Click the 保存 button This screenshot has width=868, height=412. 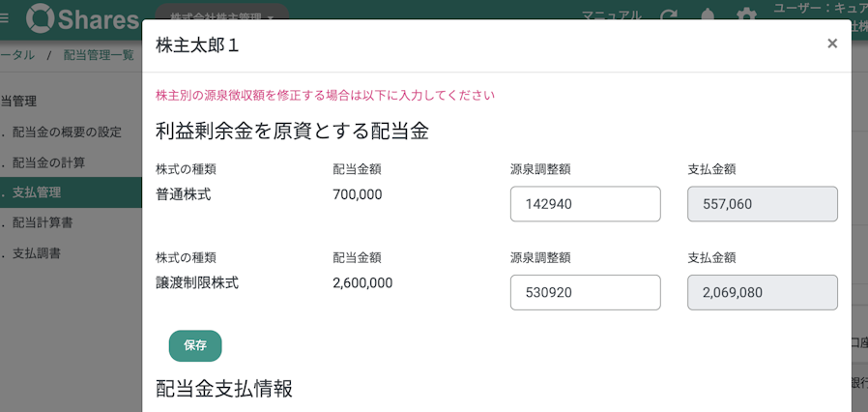click(195, 346)
